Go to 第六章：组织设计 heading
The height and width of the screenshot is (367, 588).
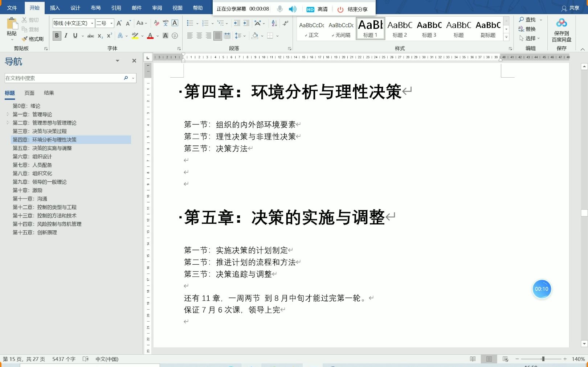32,156
